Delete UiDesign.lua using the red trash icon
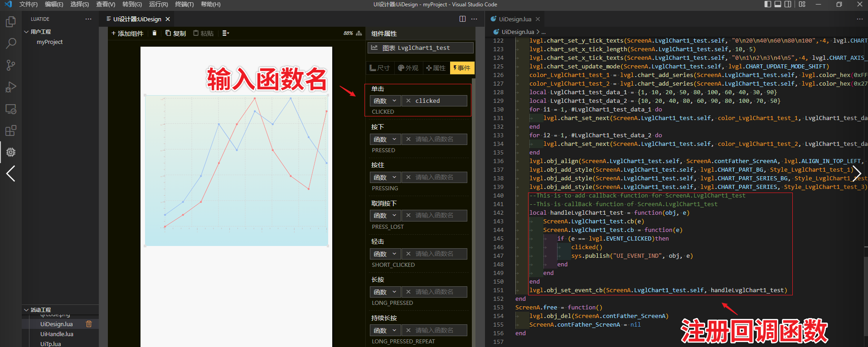Screen dimensions: 868x347 coord(89,324)
